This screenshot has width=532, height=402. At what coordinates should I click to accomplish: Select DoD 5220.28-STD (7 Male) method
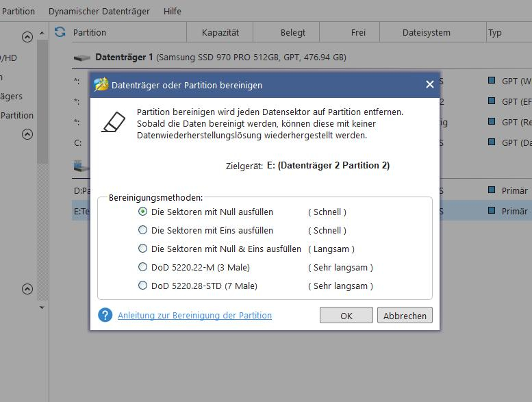pos(142,286)
